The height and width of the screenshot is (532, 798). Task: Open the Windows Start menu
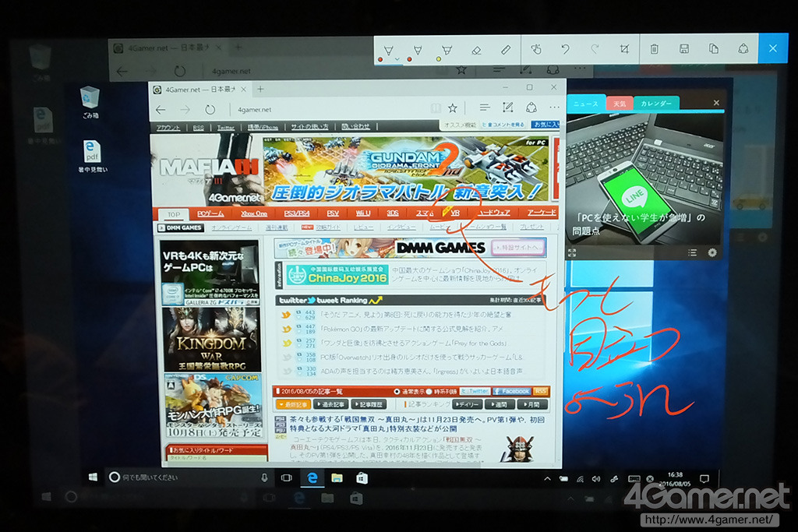pyautogui.click(x=94, y=477)
